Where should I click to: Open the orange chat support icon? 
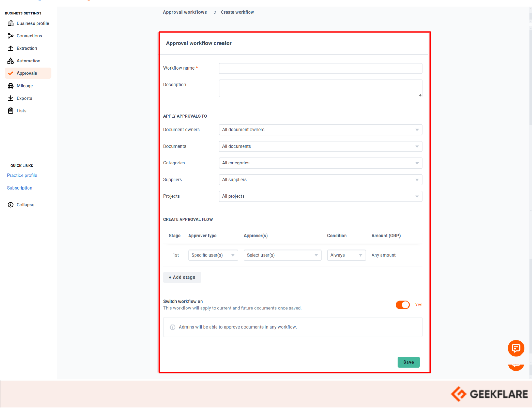[x=516, y=348]
